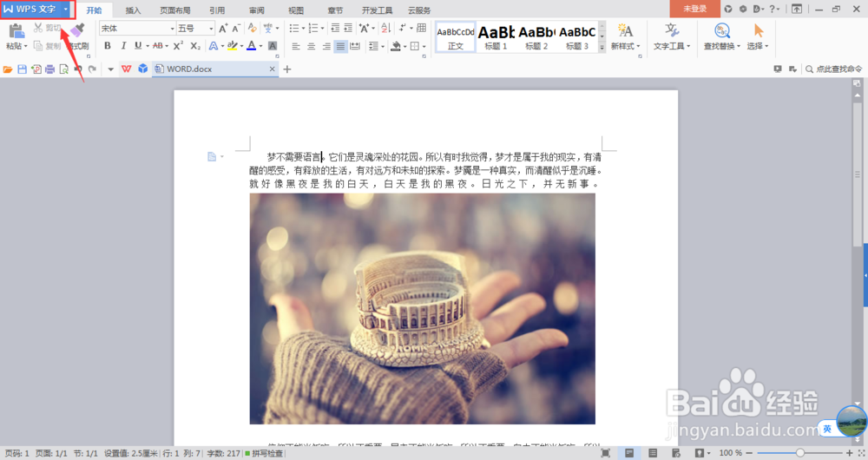Open the red WPS home icon tab
Viewport: 868px width, 460px height.
pos(127,69)
